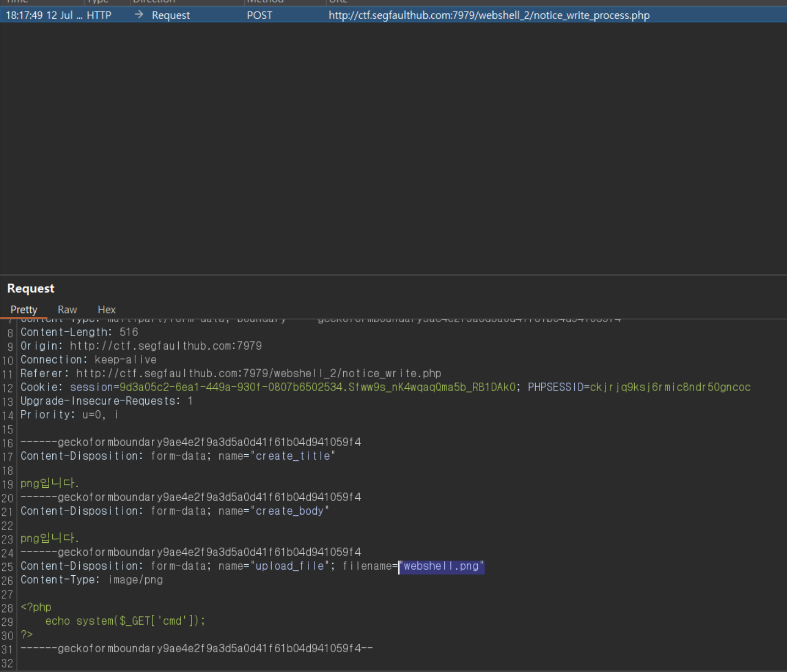Click the png입니다. value on line 19

click(x=49, y=483)
